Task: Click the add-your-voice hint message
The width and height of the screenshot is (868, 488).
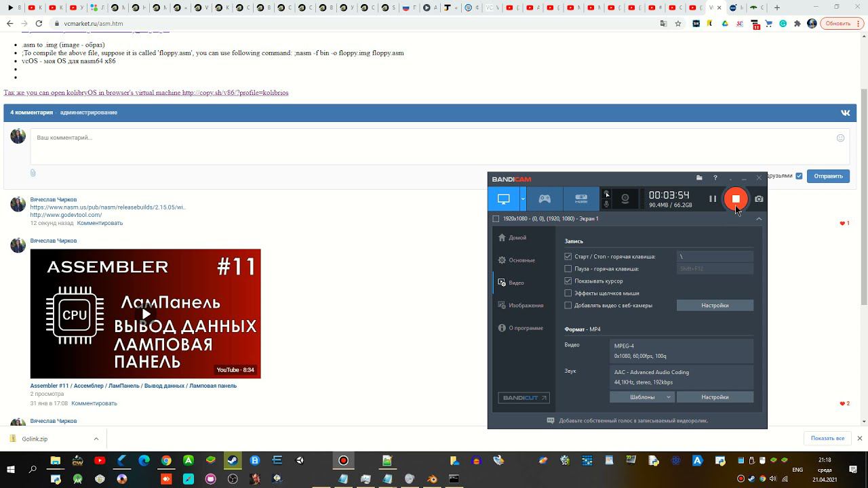Action: pyautogui.click(x=627, y=421)
